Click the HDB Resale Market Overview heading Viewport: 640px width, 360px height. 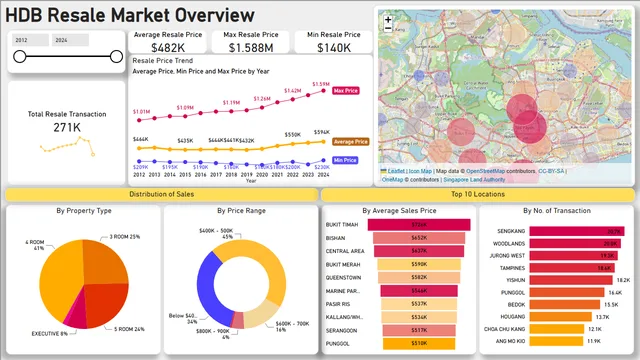130,15
